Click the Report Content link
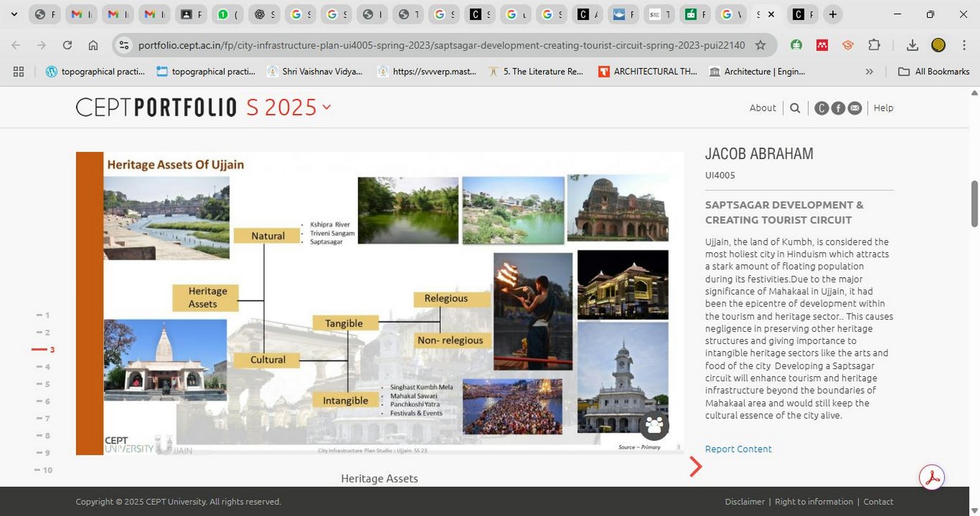Screen dimensions: 980x516 coord(738,449)
